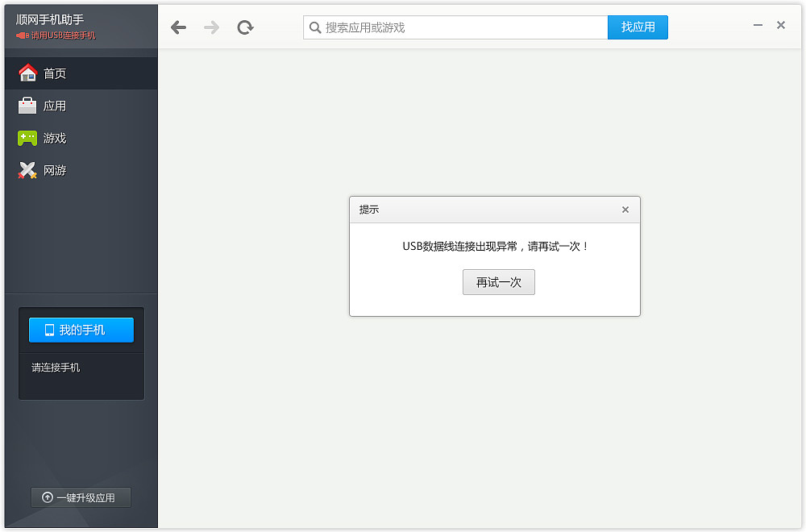Click the 一键升级应用 button
The width and height of the screenshot is (806, 532).
tap(81, 497)
